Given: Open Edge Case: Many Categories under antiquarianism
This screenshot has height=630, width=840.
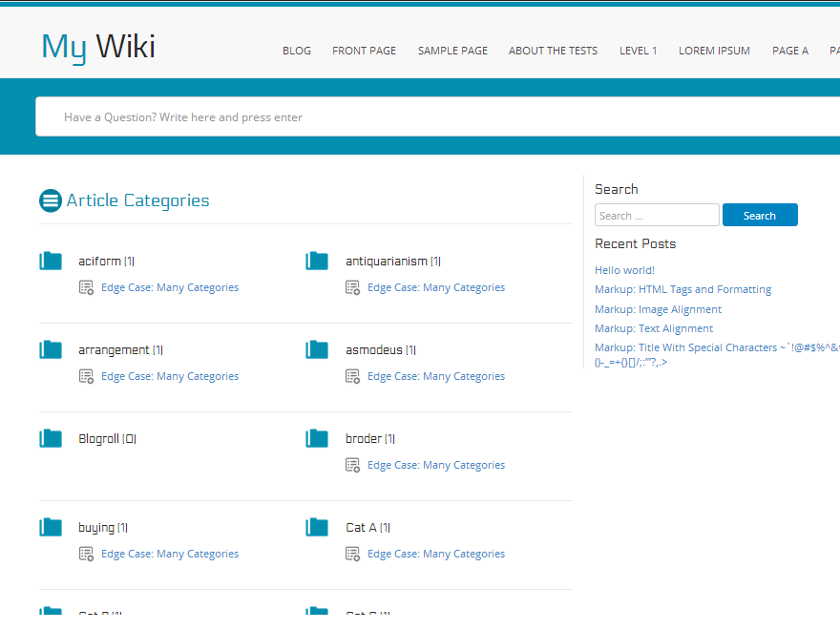Looking at the screenshot, I should pos(436,287).
